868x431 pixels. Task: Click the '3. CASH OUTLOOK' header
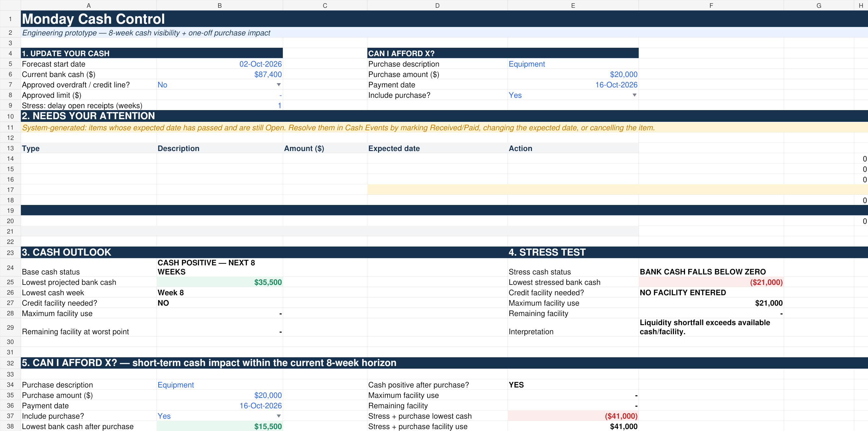pos(66,252)
